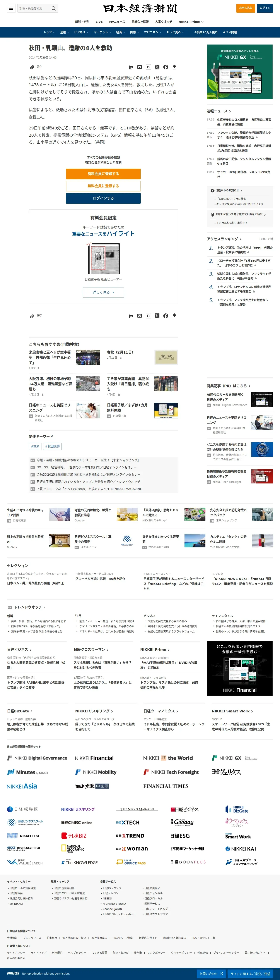Expand the マーケット nav dropdown
This screenshot has width=280, height=980.
(x=102, y=32)
